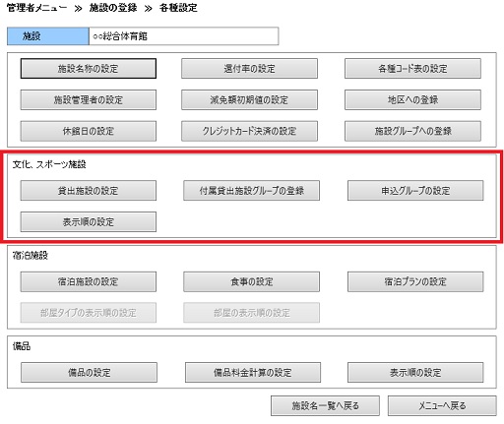Open クレジットカード決済の設定
504x424 pixels.
click(x=249, y=131)
